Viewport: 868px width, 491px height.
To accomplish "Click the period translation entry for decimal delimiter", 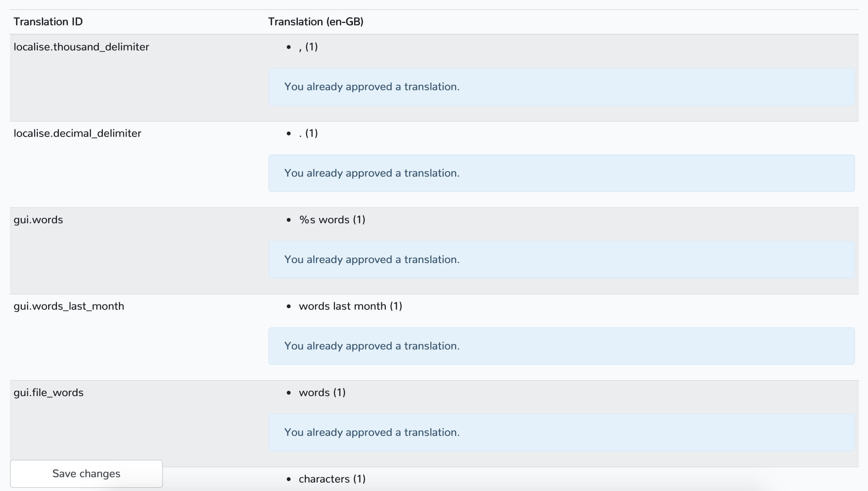I will [x=308, y=133].
